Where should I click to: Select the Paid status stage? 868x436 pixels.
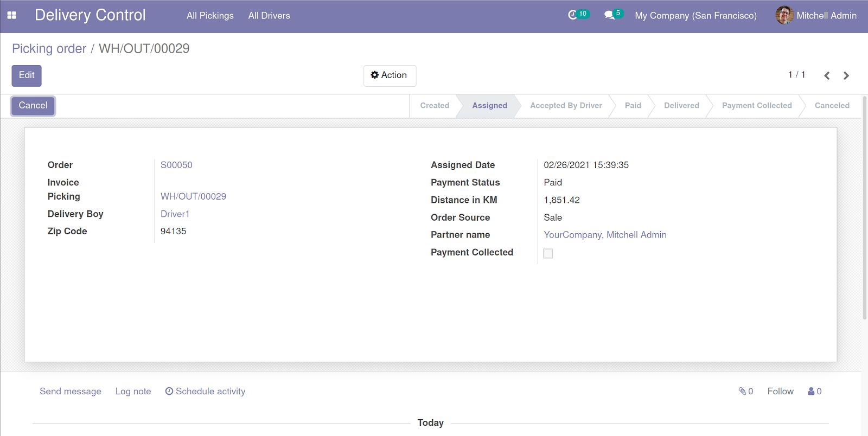tap(633, 106)
